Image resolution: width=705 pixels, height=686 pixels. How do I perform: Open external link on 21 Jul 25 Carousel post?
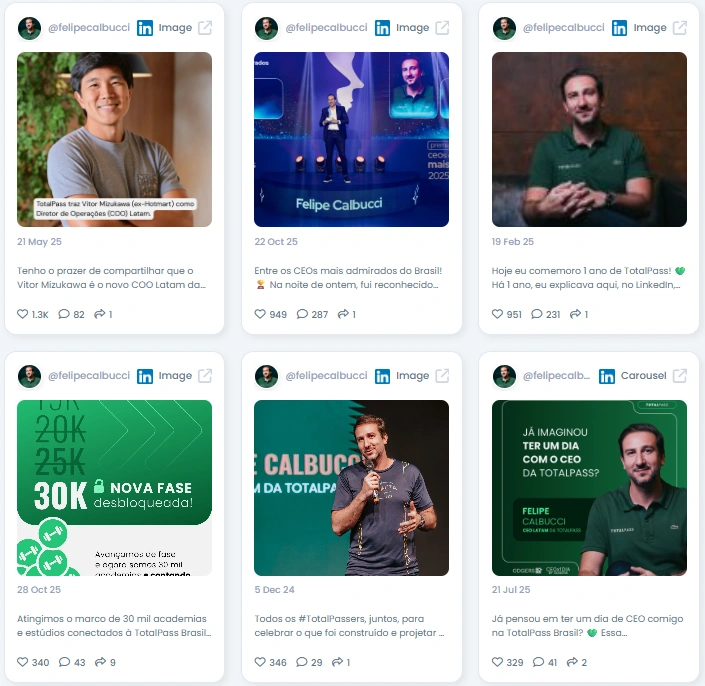[x=680, y=376]
